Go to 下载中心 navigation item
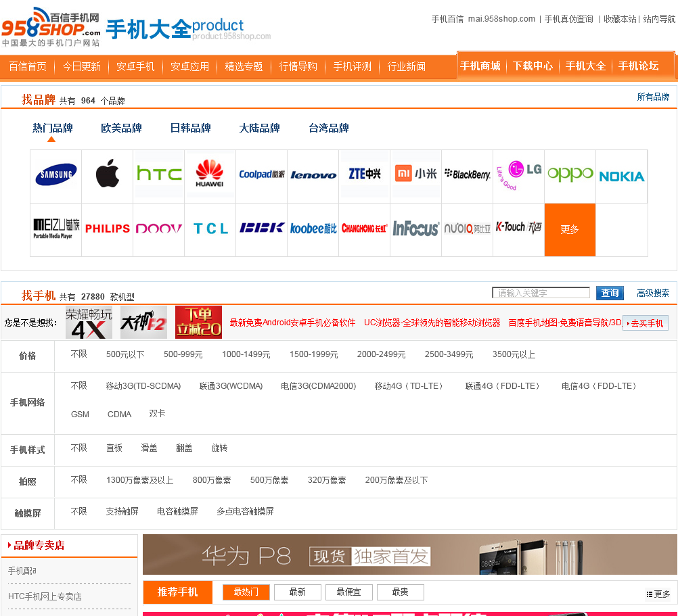The image size is (678, 616). pyautogui.click(x=533, y=66)
